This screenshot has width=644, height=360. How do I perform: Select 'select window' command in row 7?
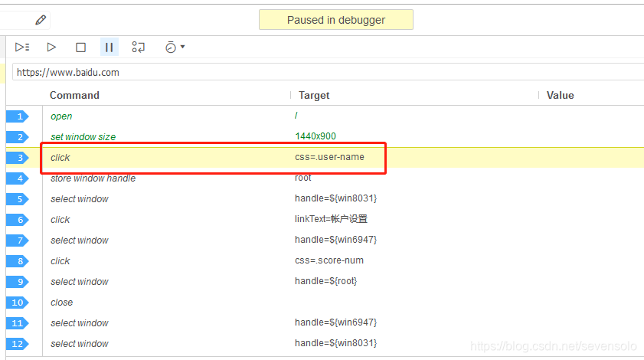[80, 241]
